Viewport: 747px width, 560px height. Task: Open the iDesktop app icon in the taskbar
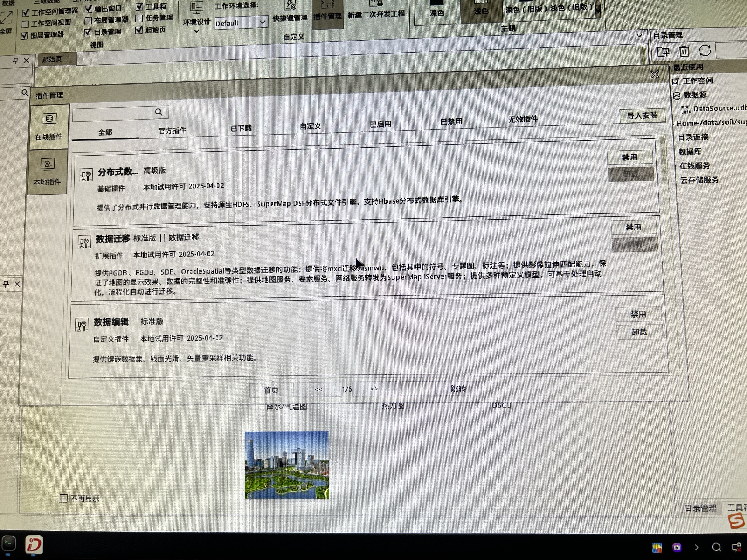coord(34,544)
